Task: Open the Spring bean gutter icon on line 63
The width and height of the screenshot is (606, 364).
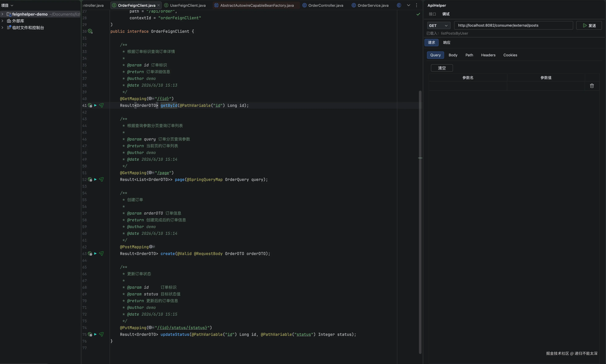Action: [90, 254]
